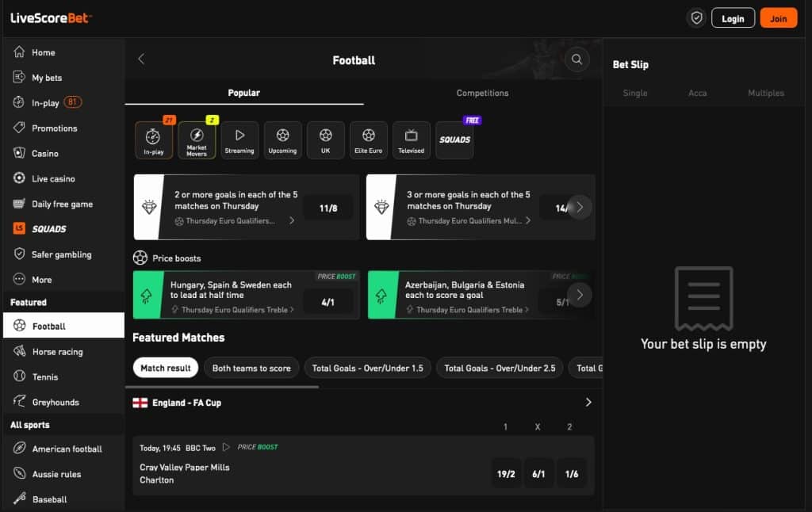This screenshot has height=512, width=812.
Task: Open the In-play stopwatch filter tile
Action: [x=154, y=140]
